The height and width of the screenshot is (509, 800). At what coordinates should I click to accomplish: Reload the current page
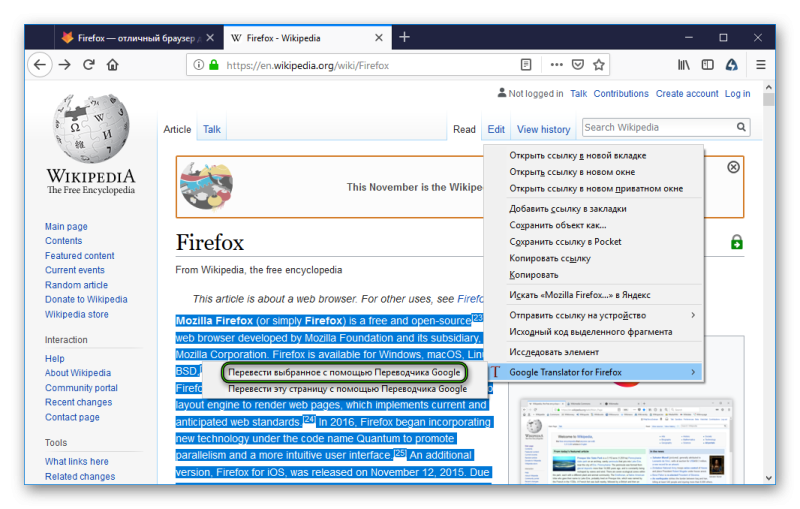pos(89,65)
